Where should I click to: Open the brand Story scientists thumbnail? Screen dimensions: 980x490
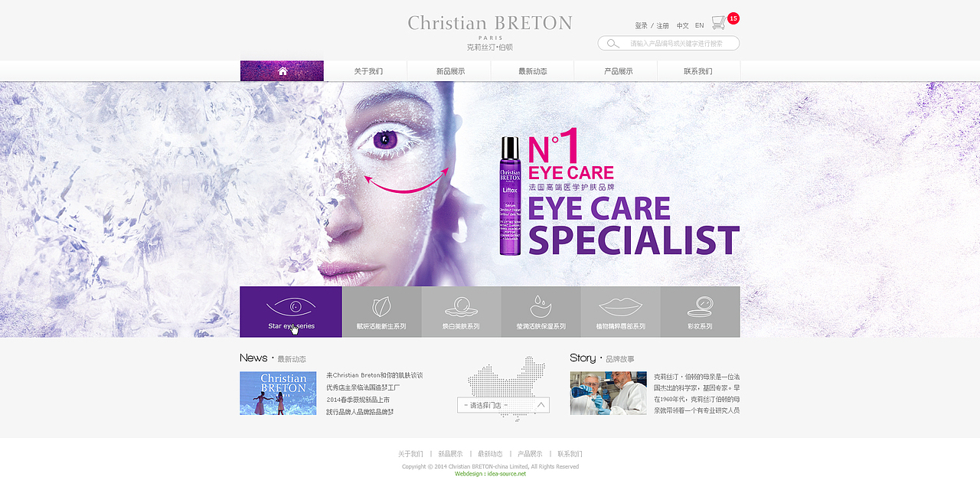(608, 394)
